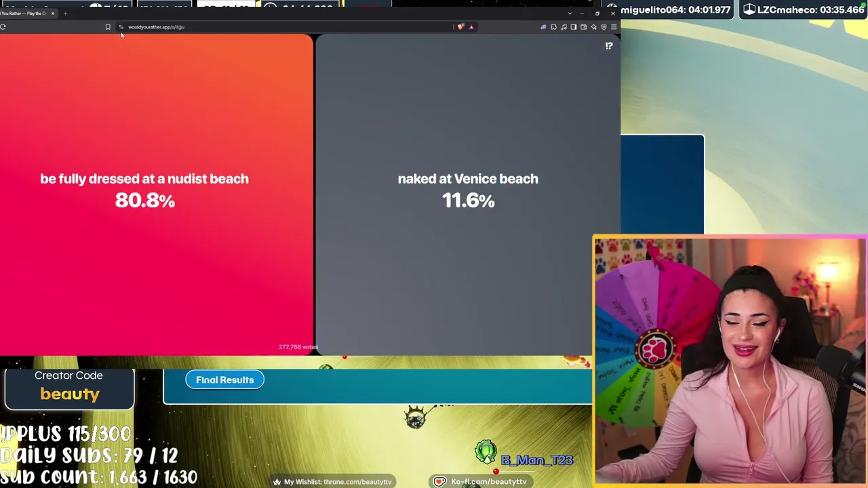Click the Twitch icon beside LZCmaheco
The width and height of the screenshot is (868, 488).
point(749,10)
